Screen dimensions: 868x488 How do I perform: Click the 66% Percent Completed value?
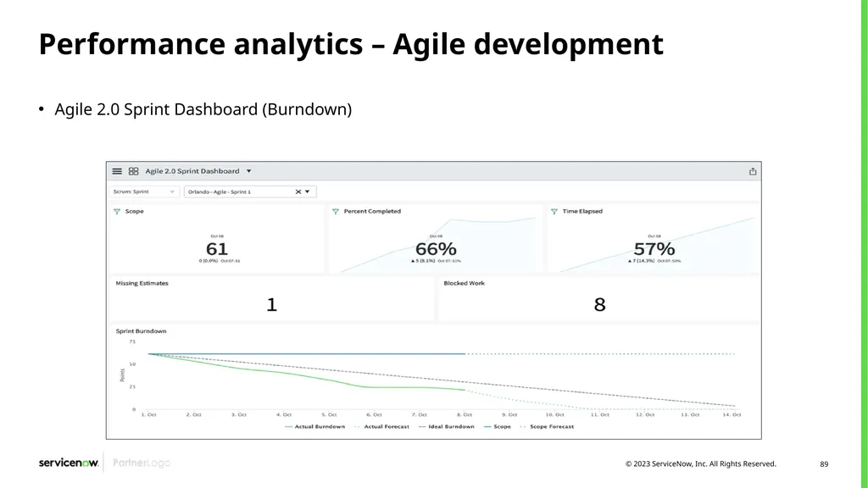coord(436,249)
